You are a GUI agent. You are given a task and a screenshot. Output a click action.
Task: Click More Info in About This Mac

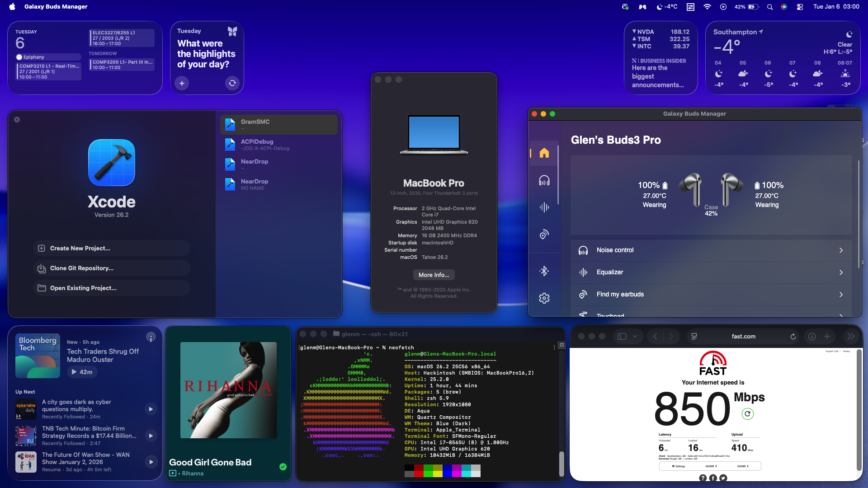click(434, 275)
